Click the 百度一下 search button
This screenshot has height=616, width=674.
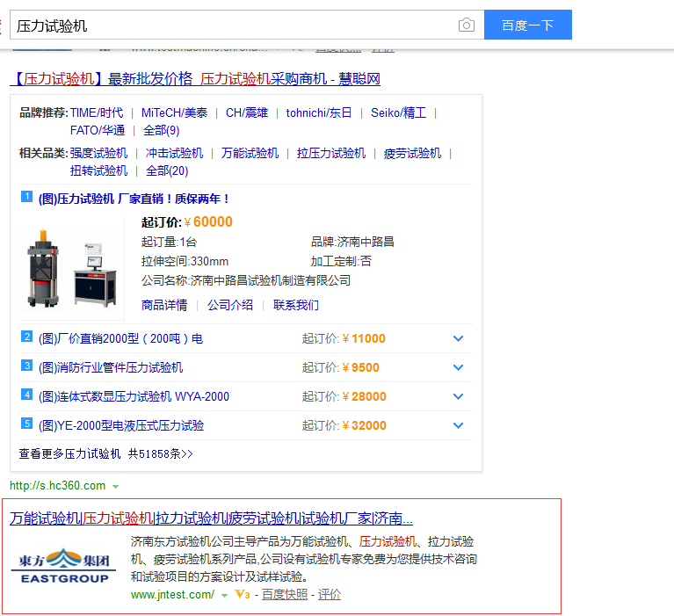pyautogui.click(x=527, y=25)
